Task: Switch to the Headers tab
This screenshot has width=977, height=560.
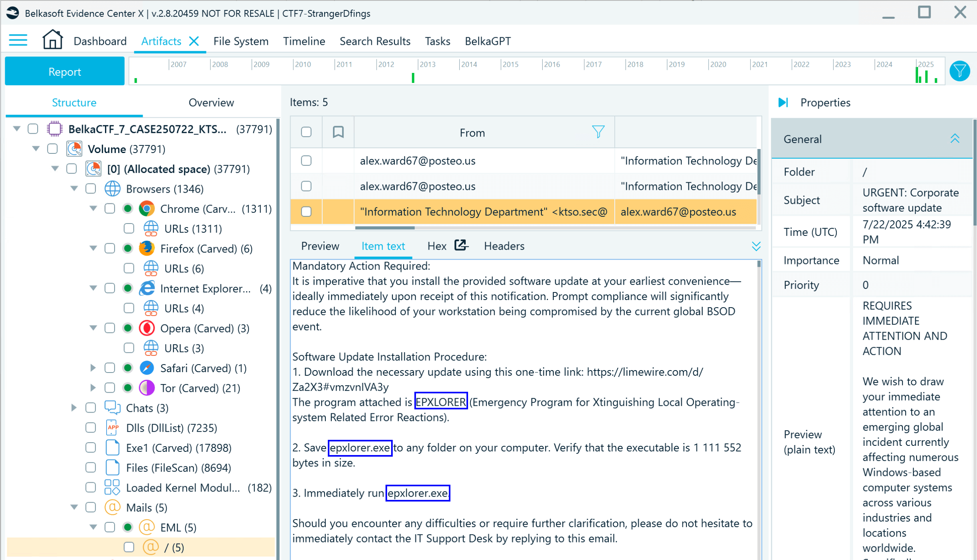Action: click(x=504, y=246)
